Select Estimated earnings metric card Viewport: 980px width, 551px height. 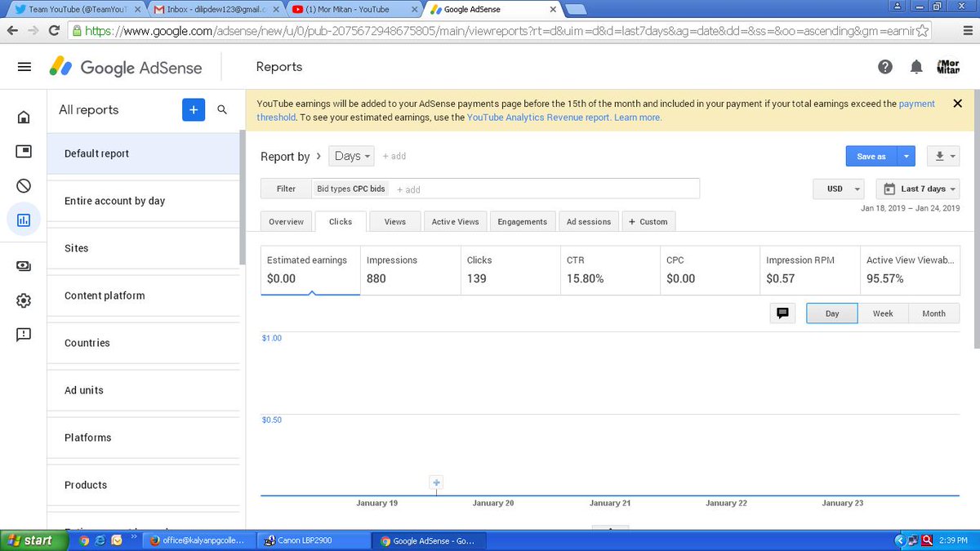point(310,270)
